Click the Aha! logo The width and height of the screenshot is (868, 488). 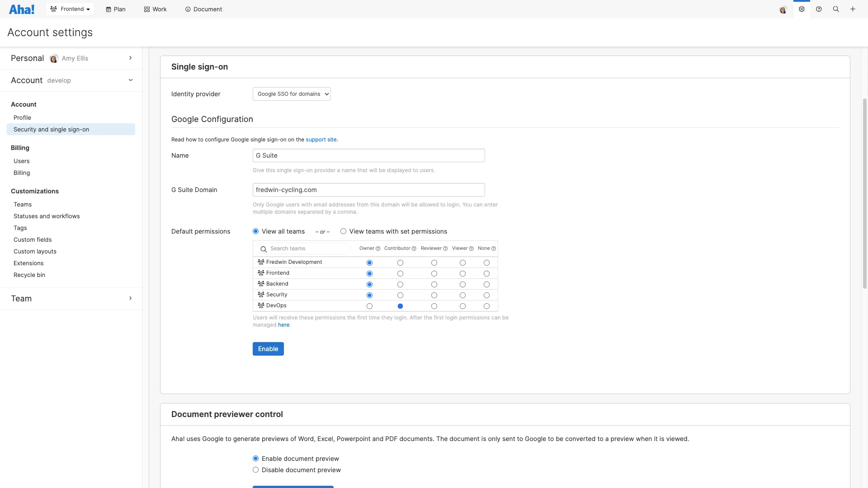click(22, 9)
